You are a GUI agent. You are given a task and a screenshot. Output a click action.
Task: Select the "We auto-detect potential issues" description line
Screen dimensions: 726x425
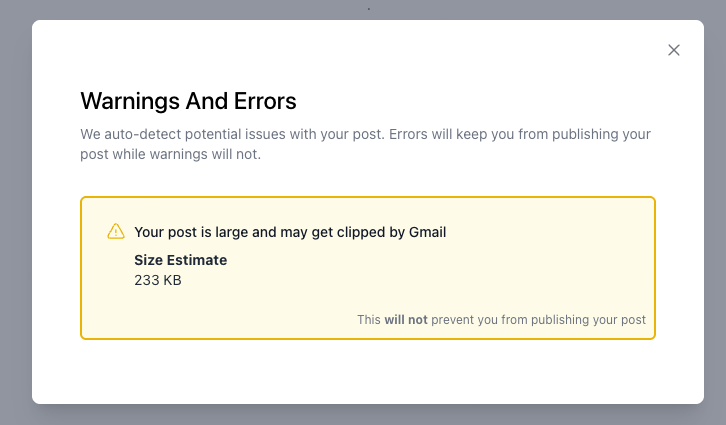[x=365, y=134]
